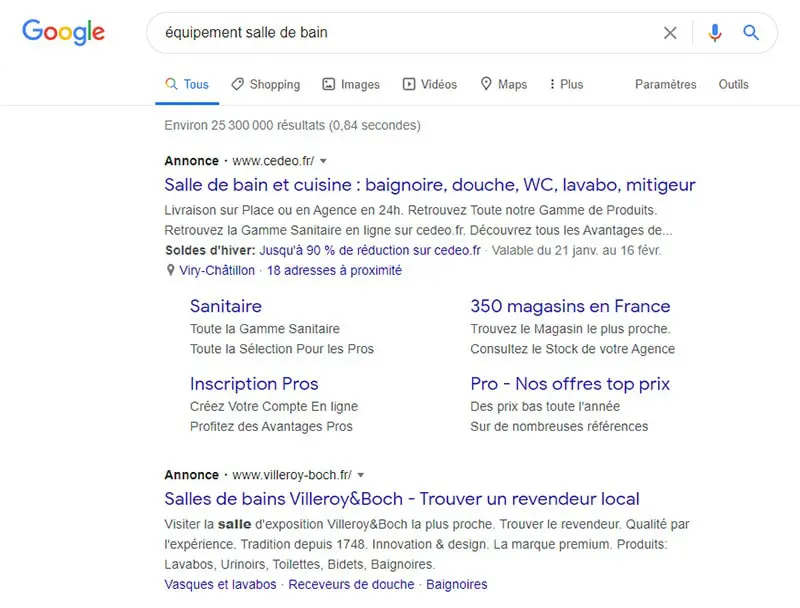Select the Tous tab

[x=187, y=84]
